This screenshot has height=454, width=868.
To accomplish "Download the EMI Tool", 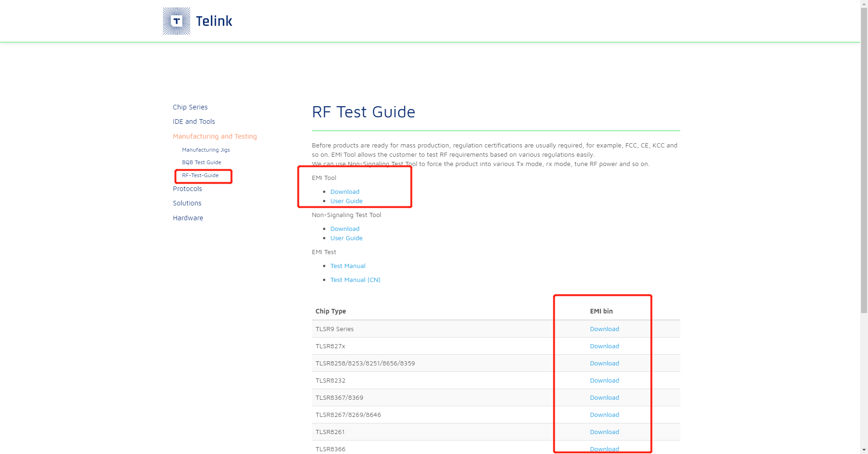I will [x=344, y=192].
